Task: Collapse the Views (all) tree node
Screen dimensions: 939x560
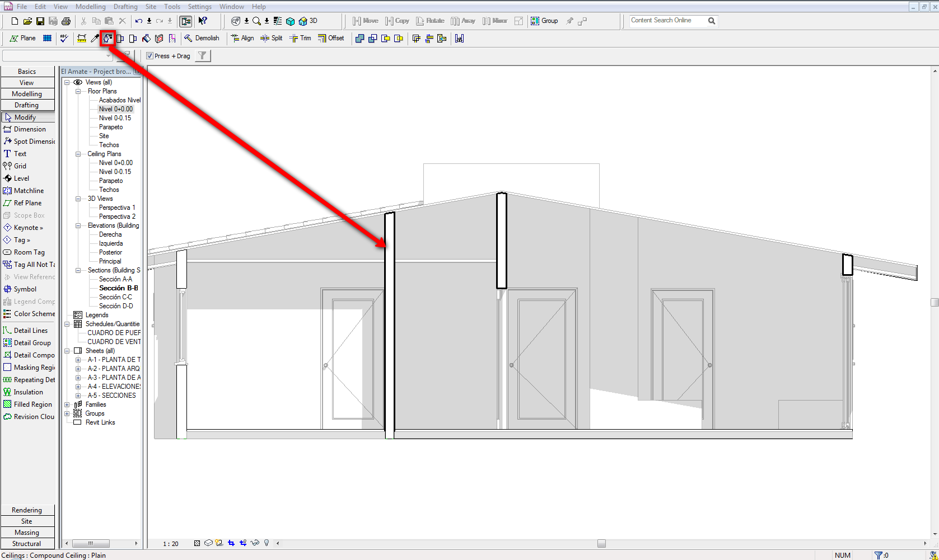Action: (x=68, y=82)
